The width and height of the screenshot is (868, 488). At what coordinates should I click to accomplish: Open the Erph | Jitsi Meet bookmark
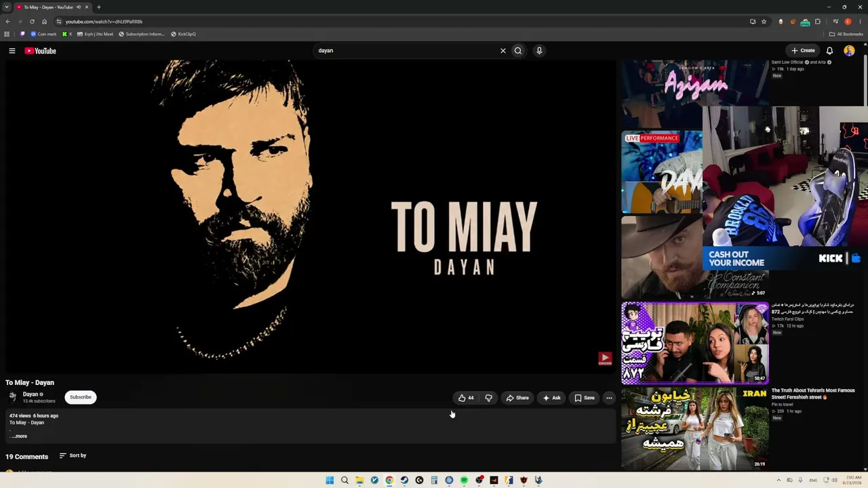96,34
